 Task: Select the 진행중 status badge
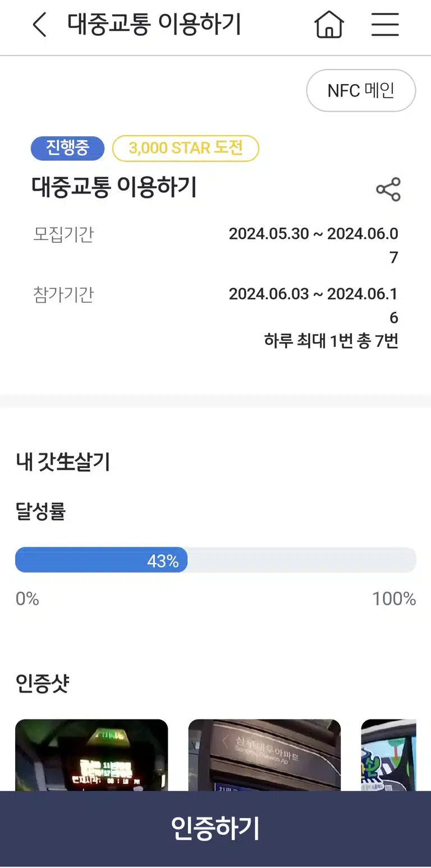click(67, 148)
